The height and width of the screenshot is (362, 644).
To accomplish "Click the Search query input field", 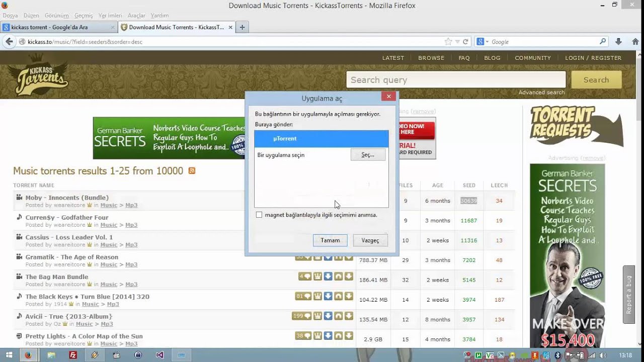I will [456, 79].
